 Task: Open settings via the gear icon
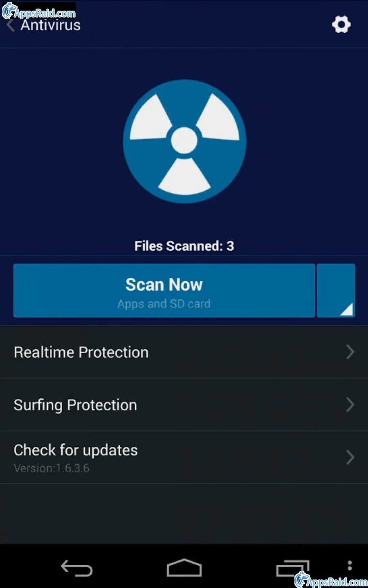click(341, 24)
